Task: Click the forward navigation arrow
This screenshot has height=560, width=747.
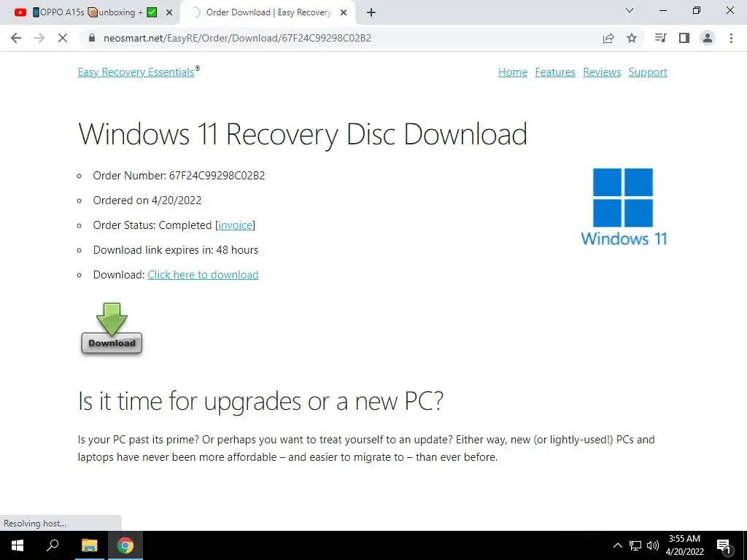Action: coord(39,38)
